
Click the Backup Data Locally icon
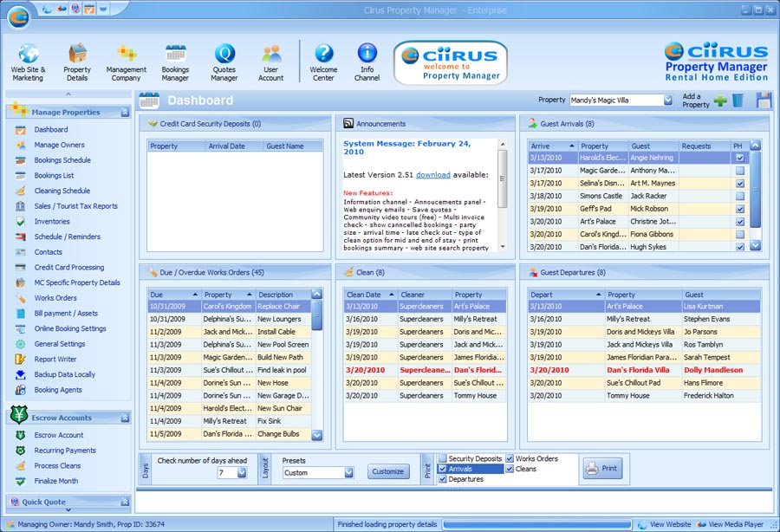[x=21, y=375]
